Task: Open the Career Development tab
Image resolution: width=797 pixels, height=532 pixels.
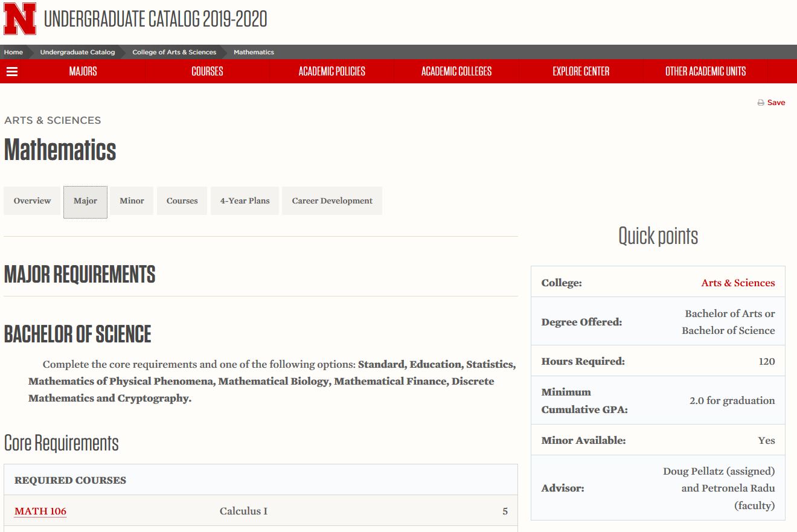Action: tap(332, 201)
